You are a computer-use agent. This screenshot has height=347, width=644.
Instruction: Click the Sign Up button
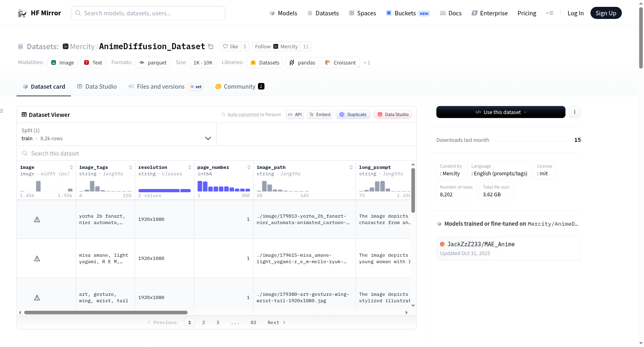tap(606, 13)
